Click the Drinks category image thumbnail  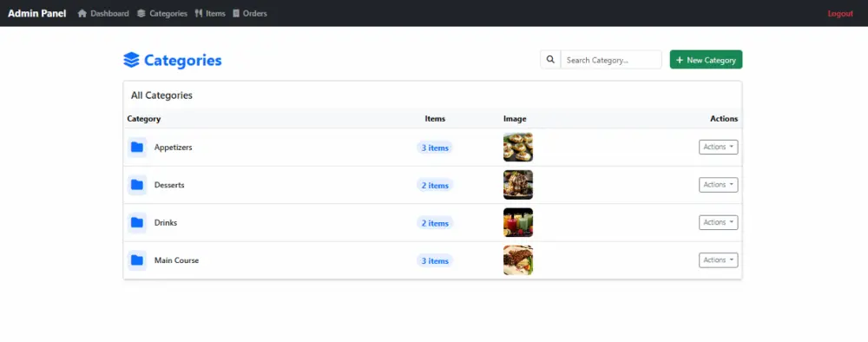pyautogui.click(x=518, y=222)
